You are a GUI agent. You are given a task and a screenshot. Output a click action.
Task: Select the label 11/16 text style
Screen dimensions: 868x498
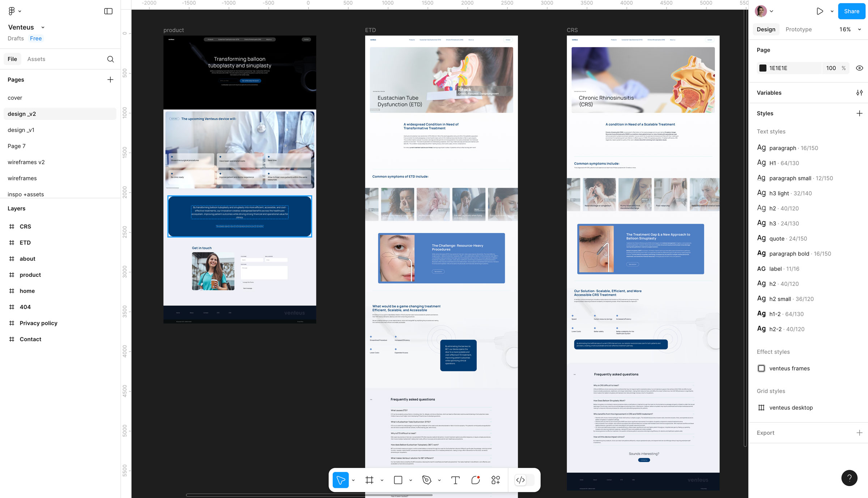coord(778,269)
